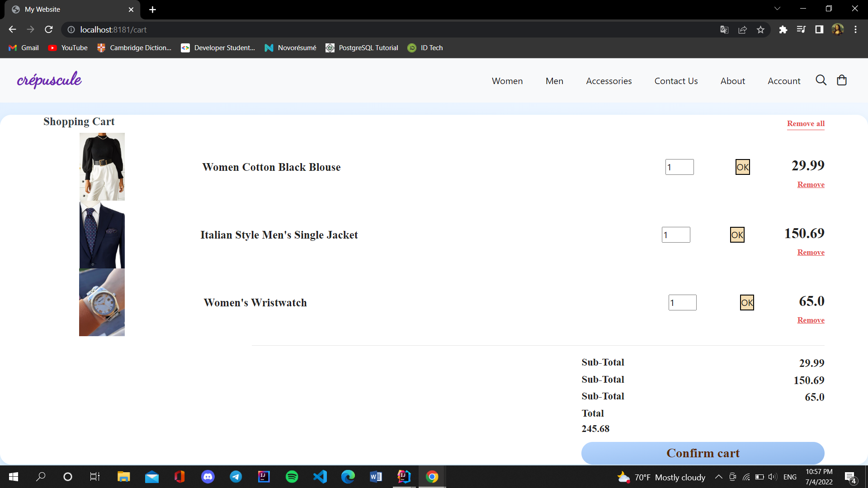This screenshot has height=488, width=868.
Task: Open the Chrome extensions puzzle icon
Action: point(783,30)
